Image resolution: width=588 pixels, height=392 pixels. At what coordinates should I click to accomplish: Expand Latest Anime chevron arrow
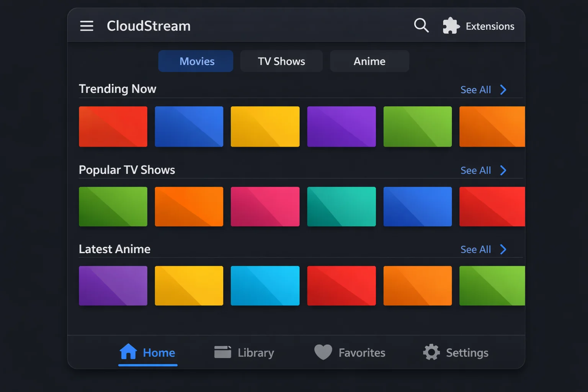503,250
